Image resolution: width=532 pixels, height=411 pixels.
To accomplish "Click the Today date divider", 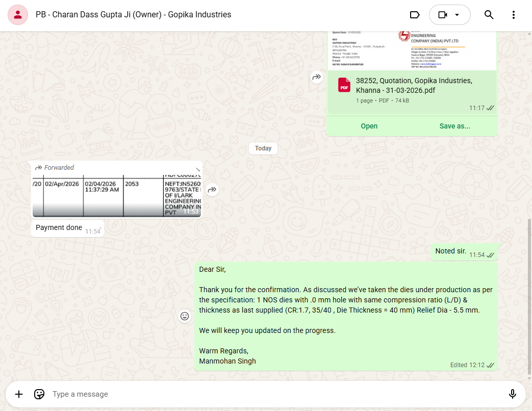I will point(263,148).
